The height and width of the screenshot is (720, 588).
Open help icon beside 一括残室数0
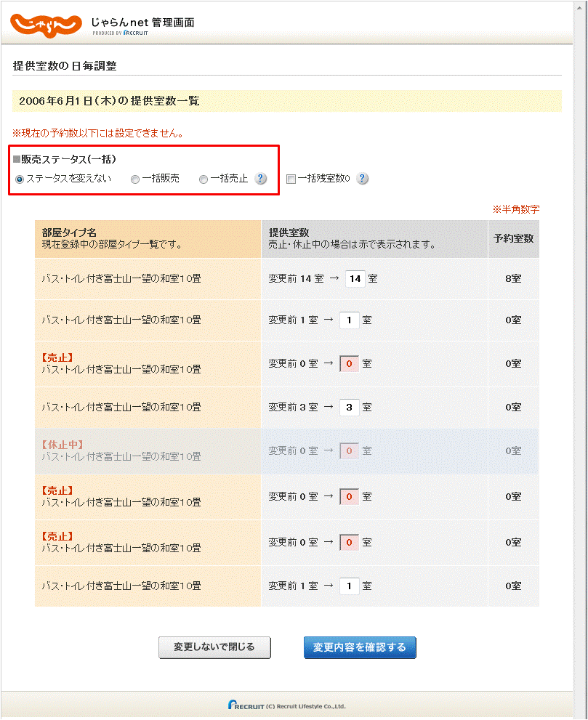[363, 179]
